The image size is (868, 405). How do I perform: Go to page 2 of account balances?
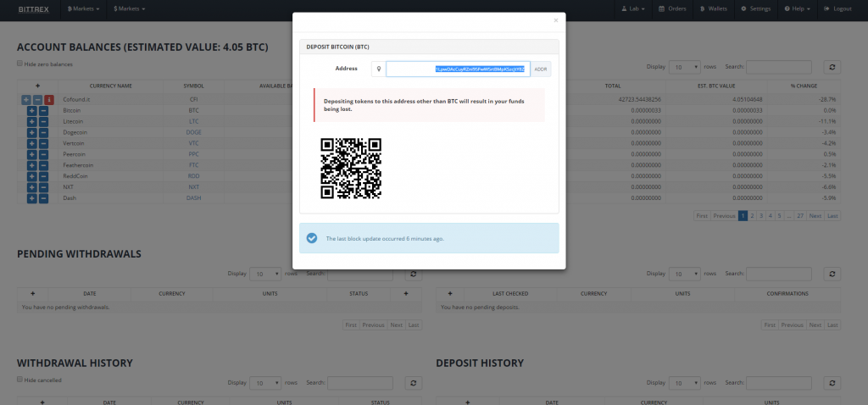(x=753, y=216)
